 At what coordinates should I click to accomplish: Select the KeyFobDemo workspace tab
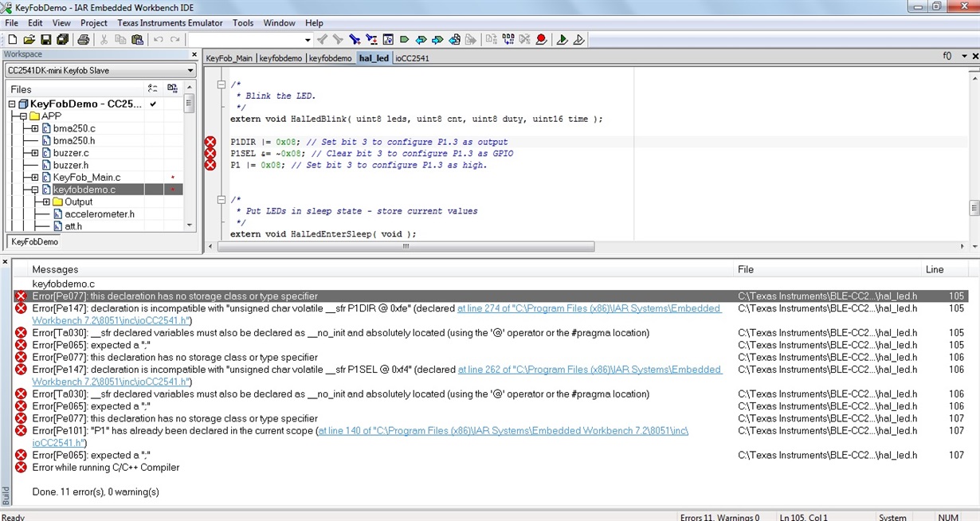coord(34,241)
